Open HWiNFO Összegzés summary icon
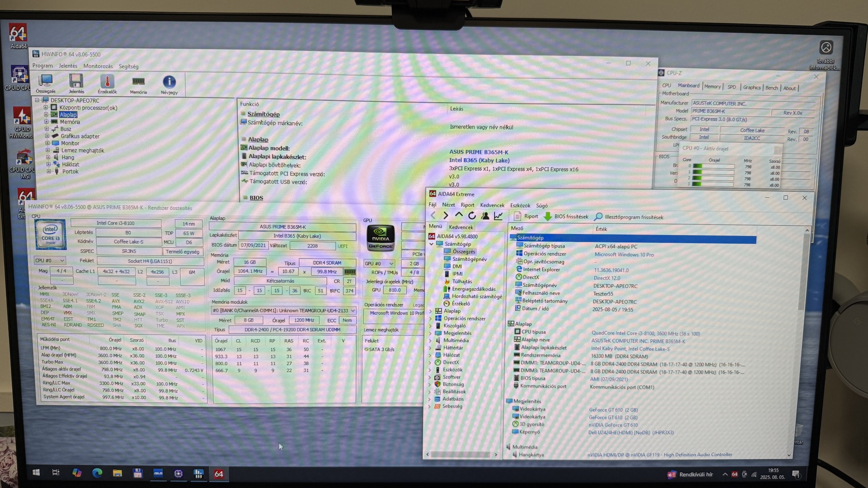 45,82
